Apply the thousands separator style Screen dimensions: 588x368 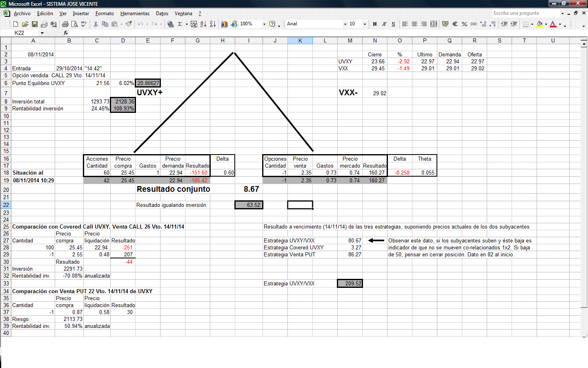click(x=474, y=24)
